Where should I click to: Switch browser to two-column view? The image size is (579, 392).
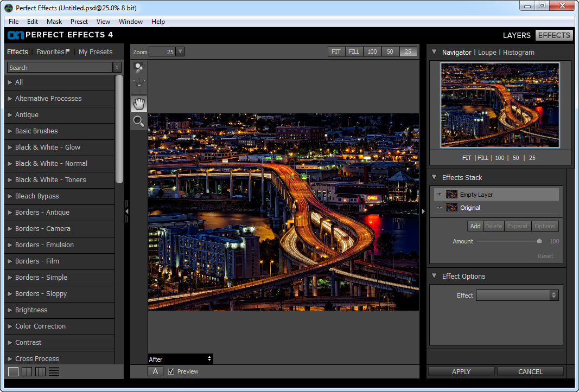(x=27, y=372)
